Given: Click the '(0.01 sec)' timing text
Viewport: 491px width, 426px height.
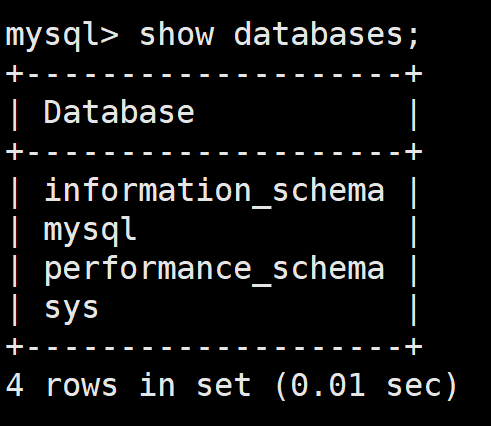Looking at the screenshot, I should tap(366, 386).
